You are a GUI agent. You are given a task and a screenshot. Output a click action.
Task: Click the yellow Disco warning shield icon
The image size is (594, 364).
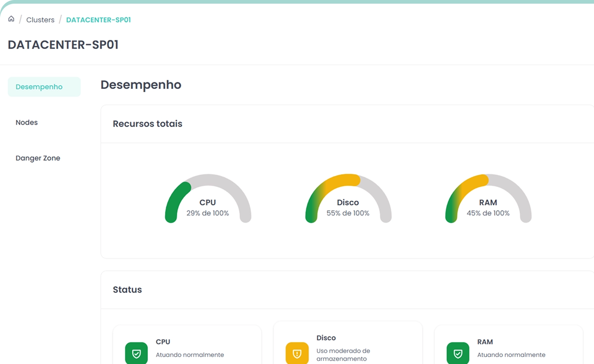coord(297,353)
